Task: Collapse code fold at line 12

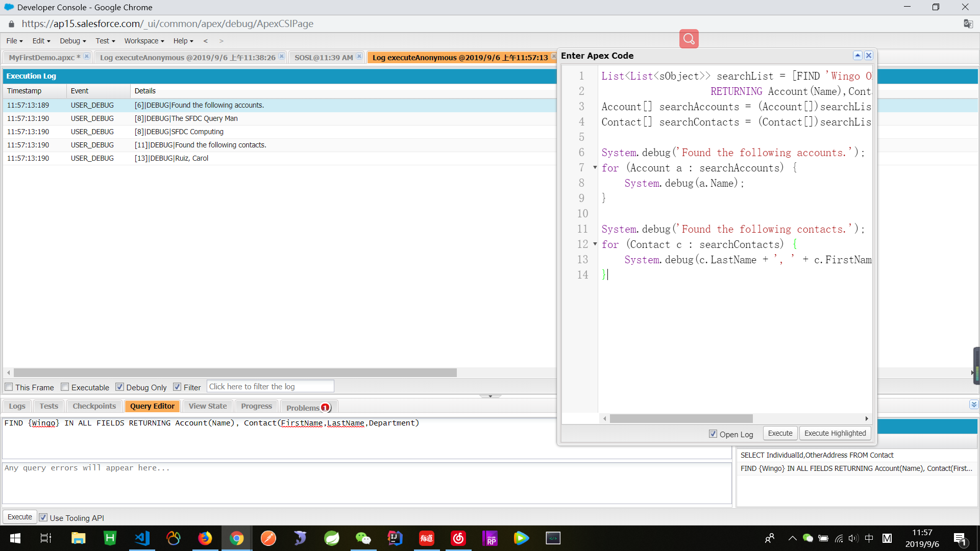Action: click(595, 244)
